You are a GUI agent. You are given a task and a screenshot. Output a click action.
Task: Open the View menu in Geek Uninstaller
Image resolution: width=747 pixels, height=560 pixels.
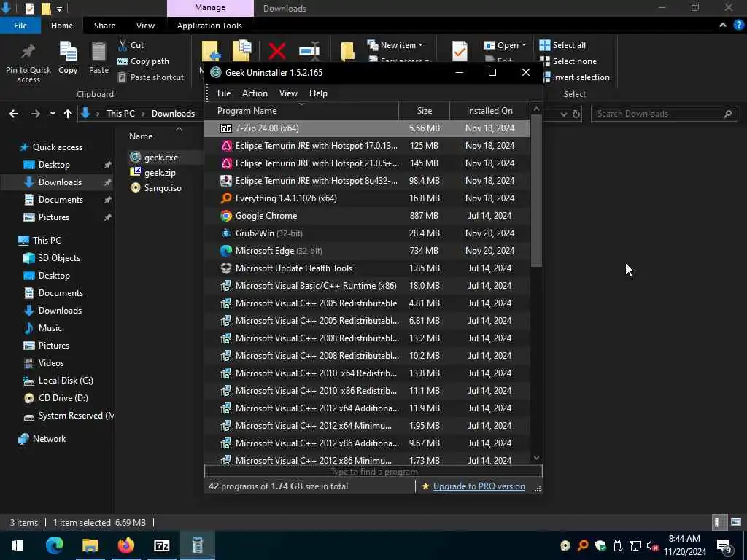(x=288, y=93)
